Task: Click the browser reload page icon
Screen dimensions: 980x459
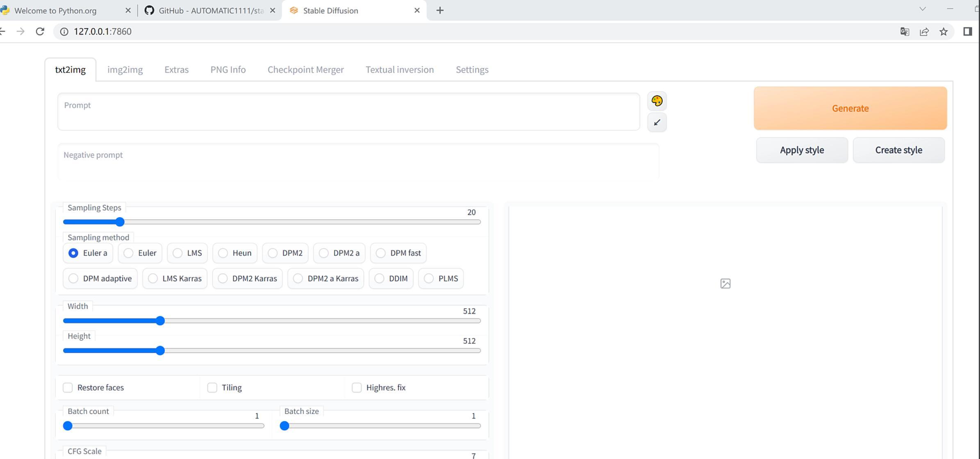Action: click(40, 32)
